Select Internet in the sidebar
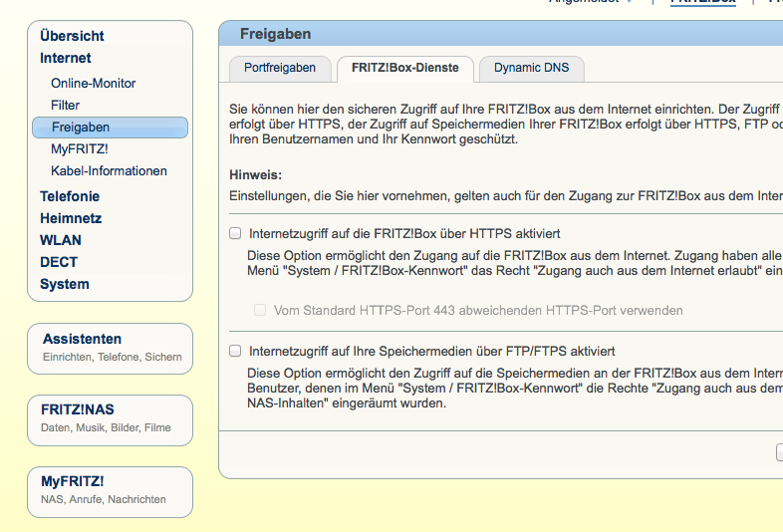783x532 pixels. pos(66,58)
